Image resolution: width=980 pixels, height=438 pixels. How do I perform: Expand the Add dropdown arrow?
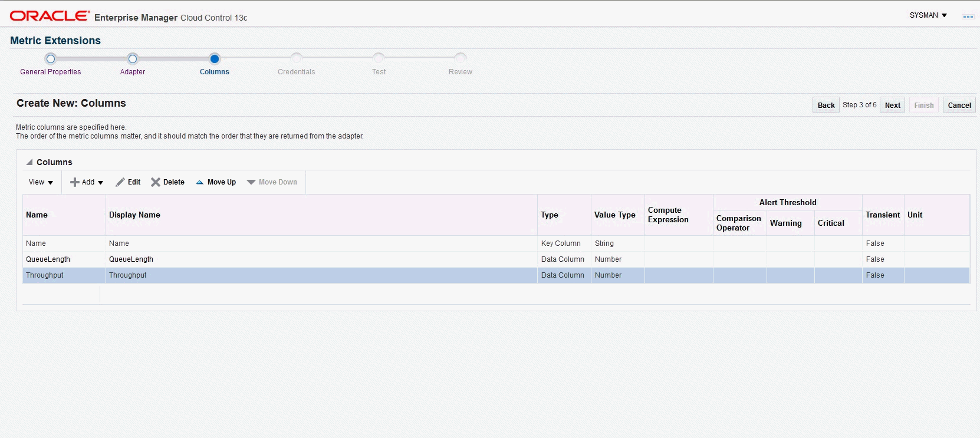click(101, 183)
